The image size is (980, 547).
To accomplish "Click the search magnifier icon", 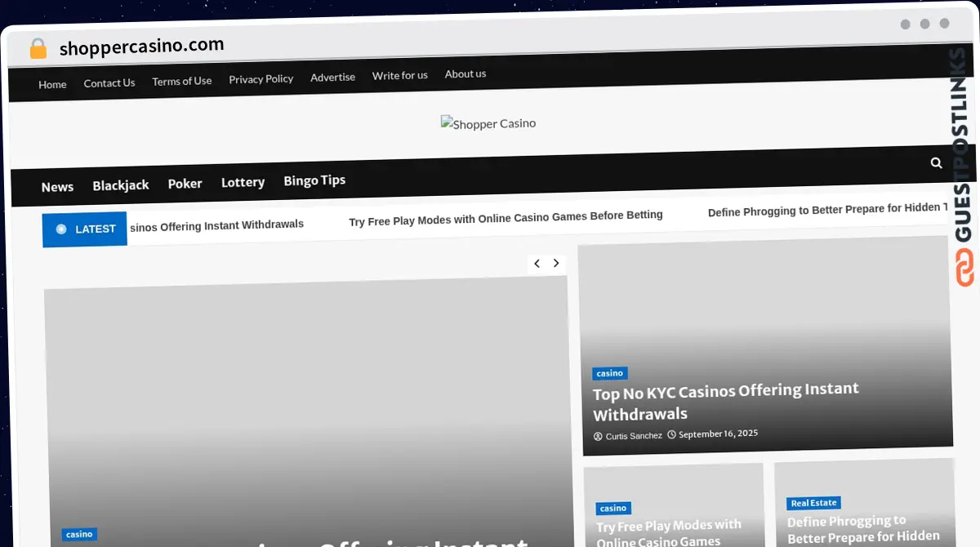I will click(936, 162).
